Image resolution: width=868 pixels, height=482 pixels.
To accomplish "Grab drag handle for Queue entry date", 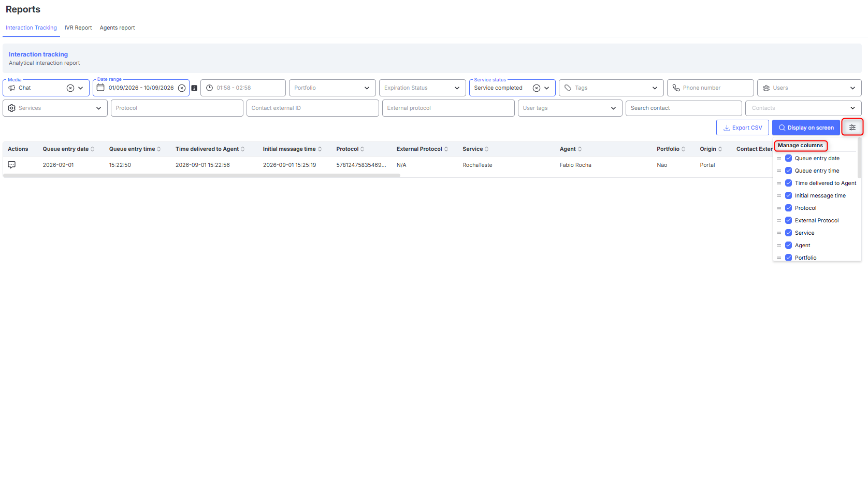I will (x=779, y=159).
